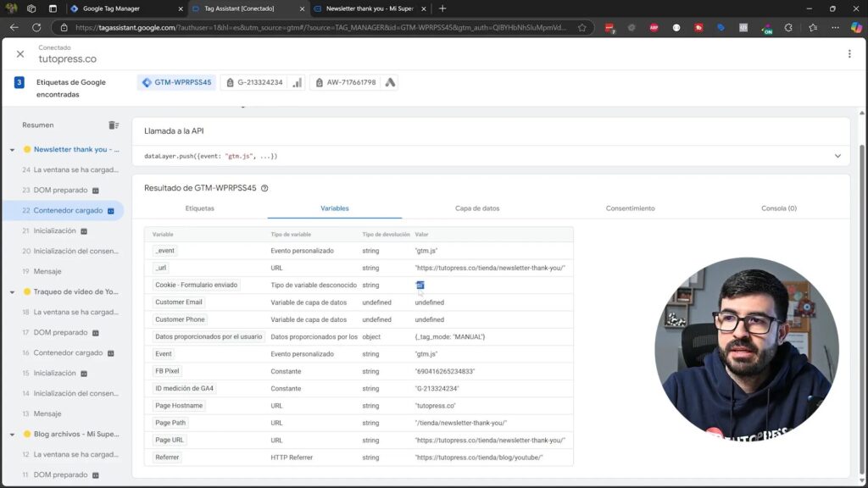This screenshot has height=488, width=868.
Task: Click the FB Pixel variable name
Action: click(x=167, y=371)
